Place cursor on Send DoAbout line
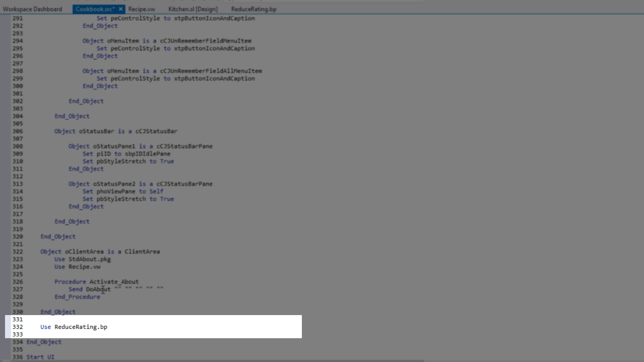Image resolution: width=644 pixels, height=362 pixels. [90, 289]
